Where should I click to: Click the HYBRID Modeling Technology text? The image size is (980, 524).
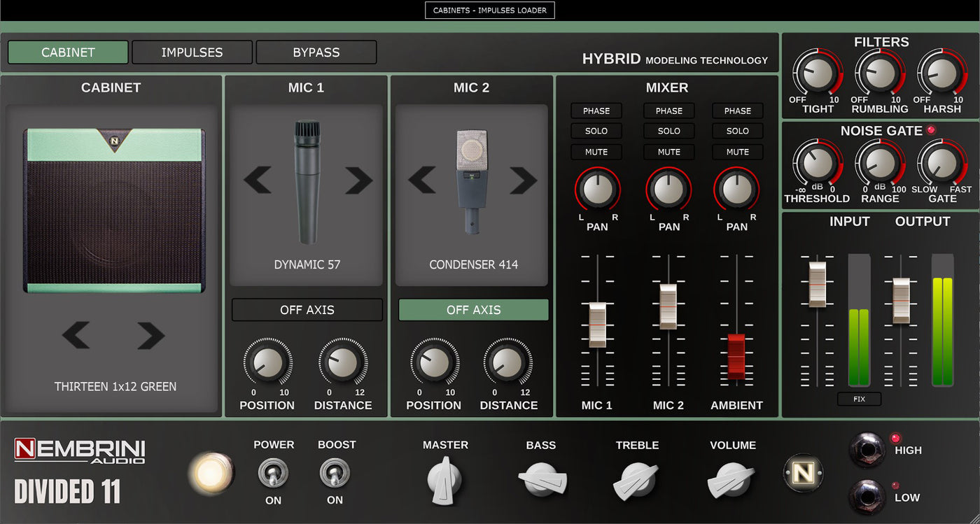pyautogui.click(x=675, y=59)
